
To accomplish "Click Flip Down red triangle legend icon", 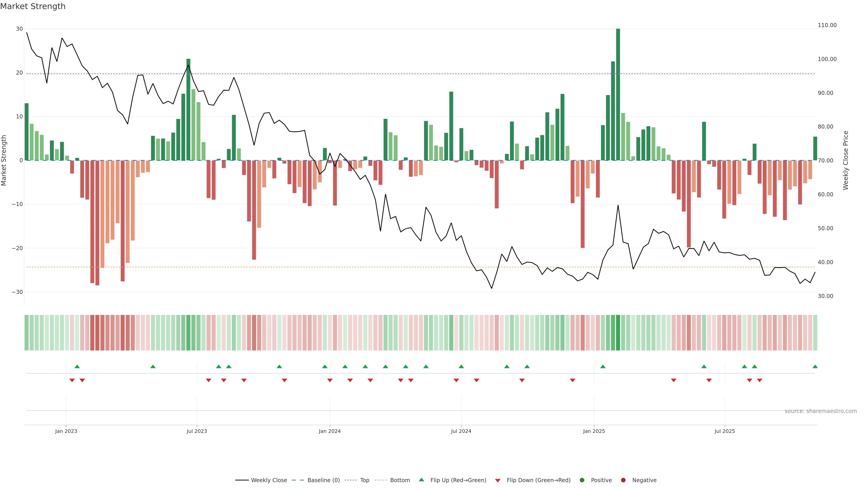I will [x=498, y=481].
